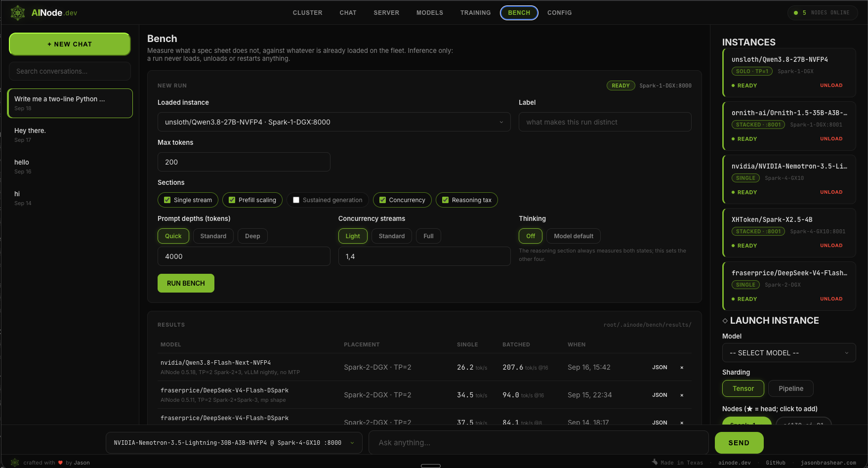Select Tensor sharding
This screenshot has height=468, width=868.
coord(743,388)
